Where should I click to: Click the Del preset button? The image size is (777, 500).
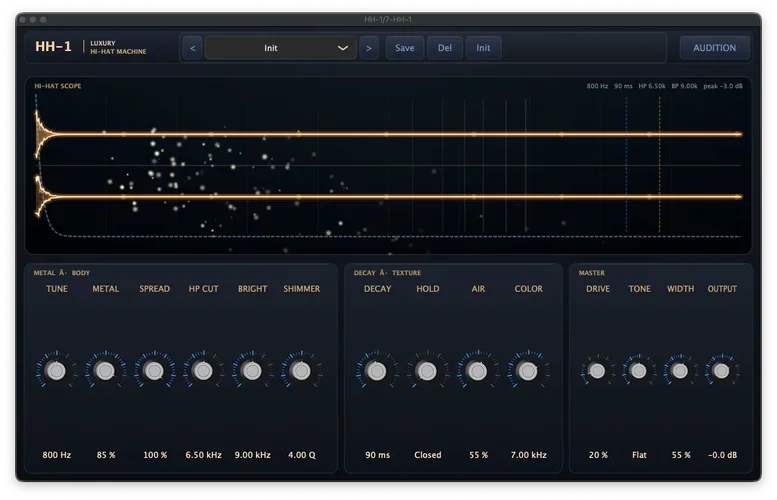click(x=444, y=48)
